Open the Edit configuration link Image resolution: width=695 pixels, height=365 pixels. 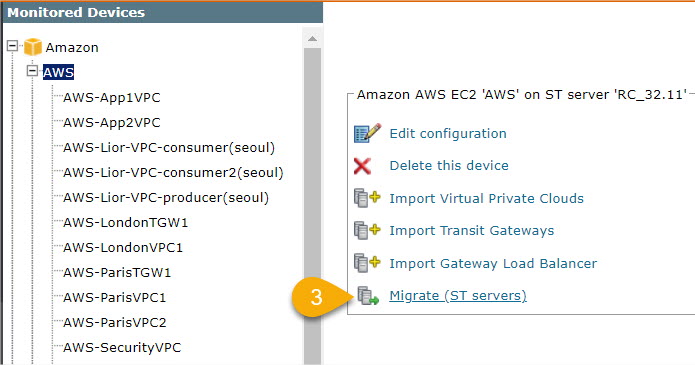(x=448, y=133)
